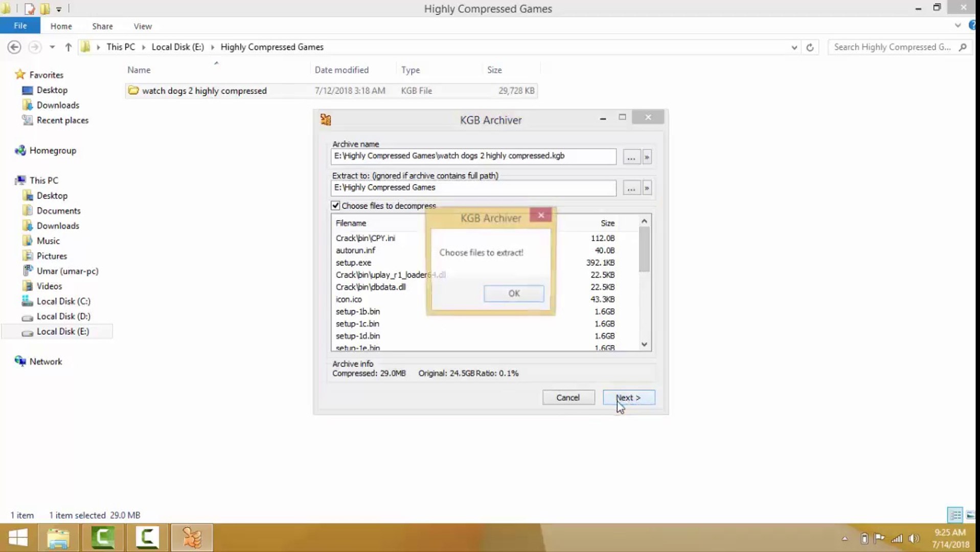
Task: Expand the address bar history dropdown
Action: coord(794,47)
